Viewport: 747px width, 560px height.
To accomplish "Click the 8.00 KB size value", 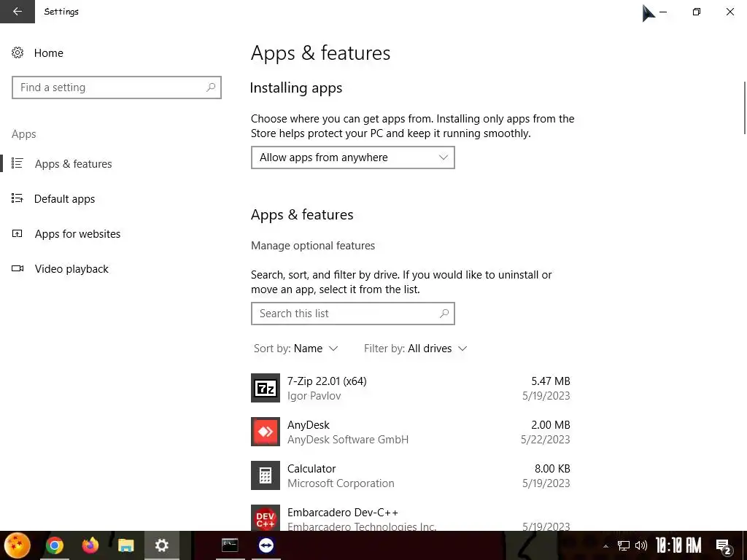I will [x=552, y=469].
